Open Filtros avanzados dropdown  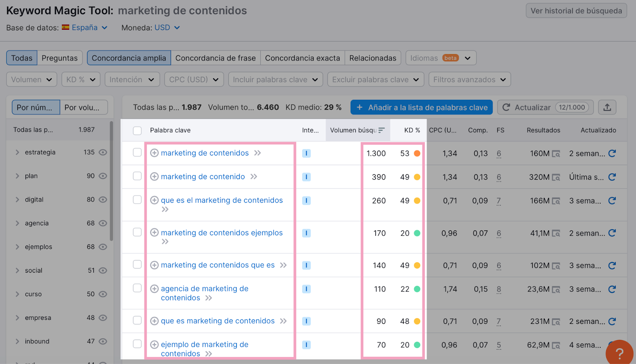coord(470,79)
